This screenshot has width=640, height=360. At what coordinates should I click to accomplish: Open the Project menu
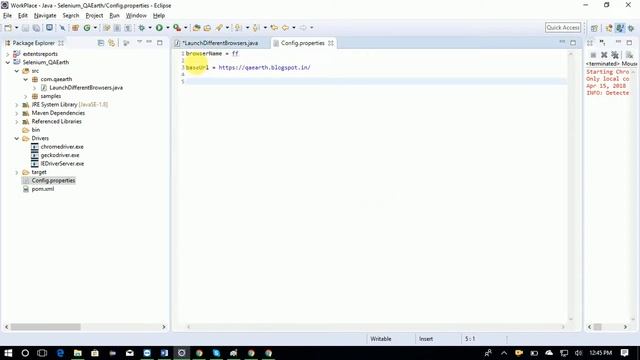pyautogui.click(x=94, y=16)
